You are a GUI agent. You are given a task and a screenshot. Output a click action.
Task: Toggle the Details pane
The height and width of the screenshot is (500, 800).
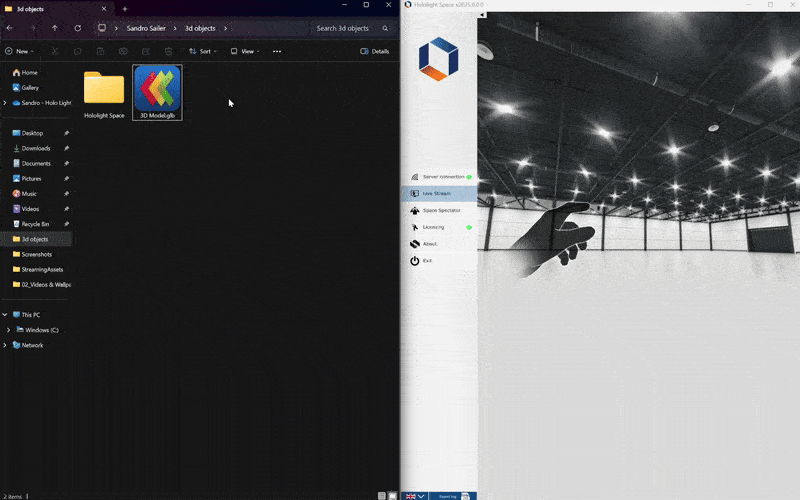[x=375, y=51]
